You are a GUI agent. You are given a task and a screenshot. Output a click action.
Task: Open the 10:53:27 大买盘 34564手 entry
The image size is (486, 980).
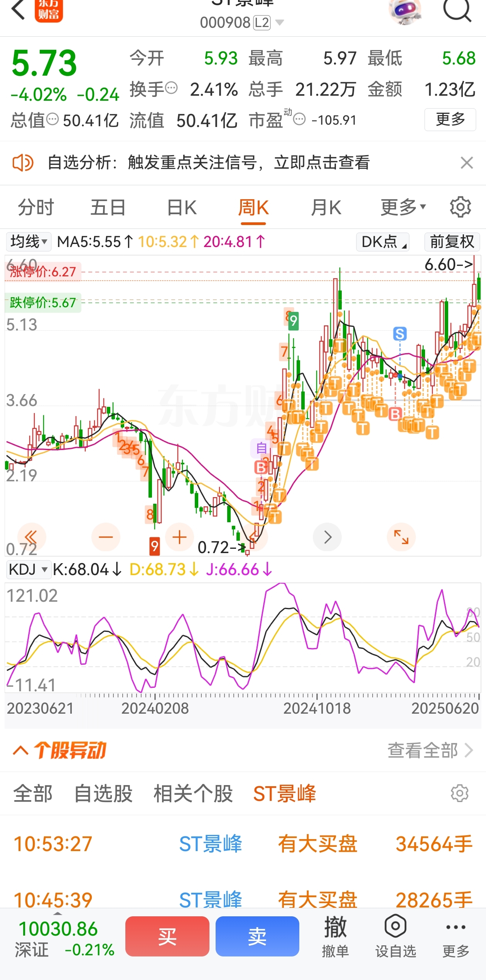pyautogui.click(x=243, y=844)
